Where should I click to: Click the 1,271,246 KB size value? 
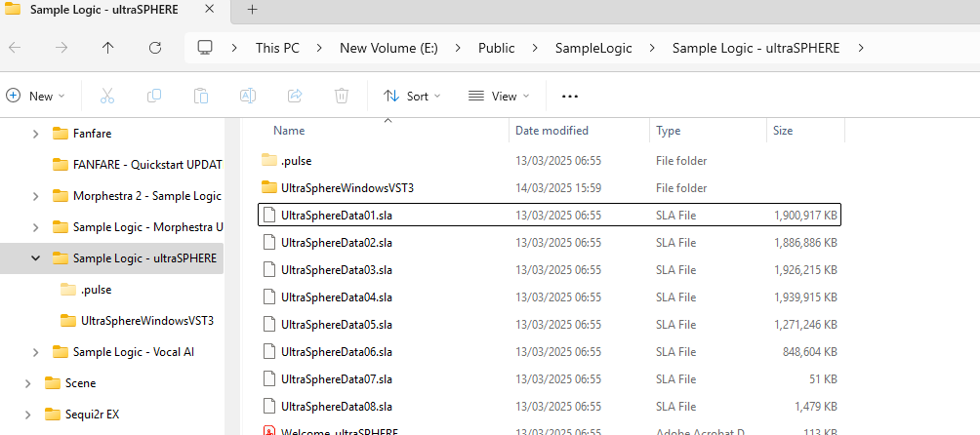coord(805,325)
